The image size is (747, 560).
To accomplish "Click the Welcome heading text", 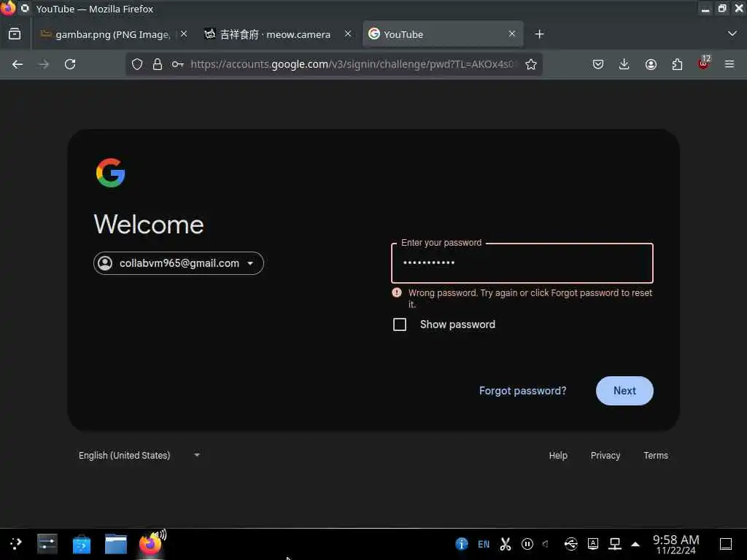I will 149,225.
